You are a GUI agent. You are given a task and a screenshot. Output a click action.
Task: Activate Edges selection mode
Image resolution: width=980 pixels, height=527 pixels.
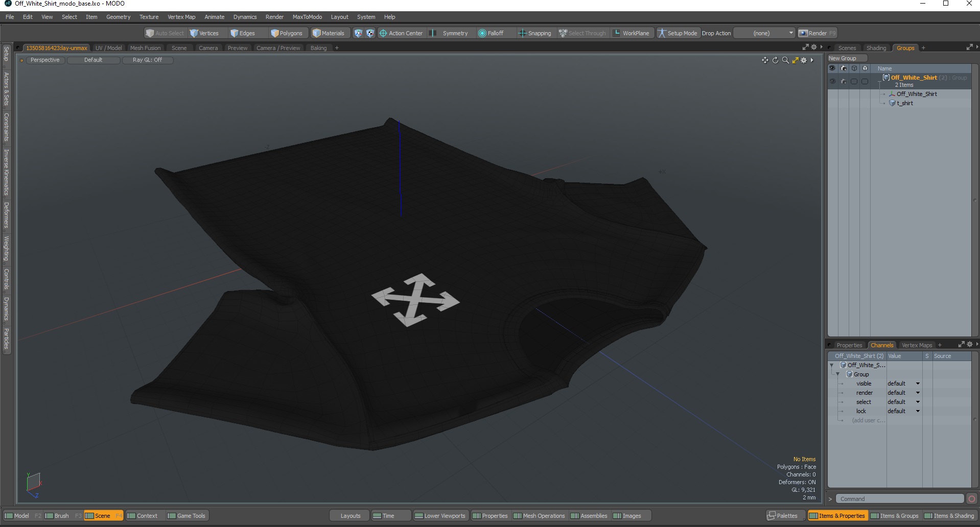coord(243,33)
